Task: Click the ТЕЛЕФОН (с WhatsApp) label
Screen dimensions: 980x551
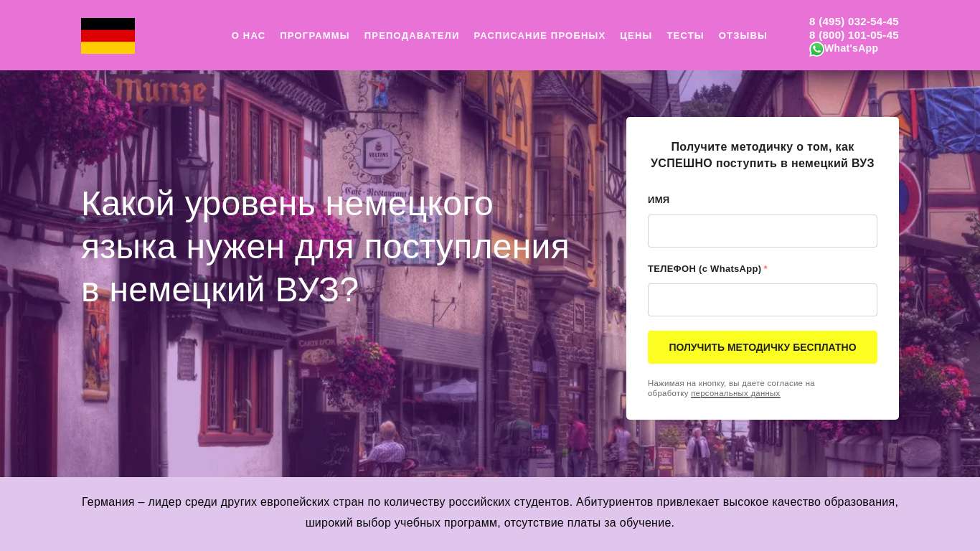Action: tap(704, 269)
